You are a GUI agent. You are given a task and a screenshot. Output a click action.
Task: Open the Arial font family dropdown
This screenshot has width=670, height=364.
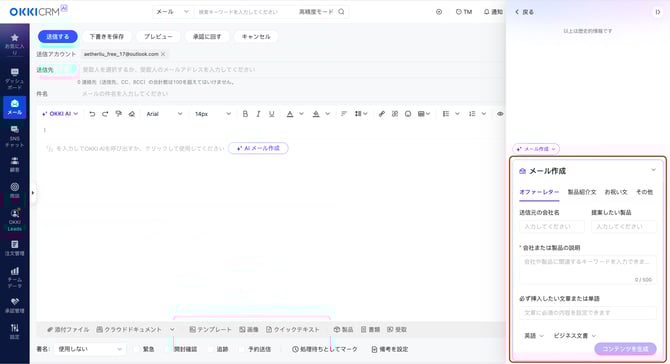[x=164, y=114]
